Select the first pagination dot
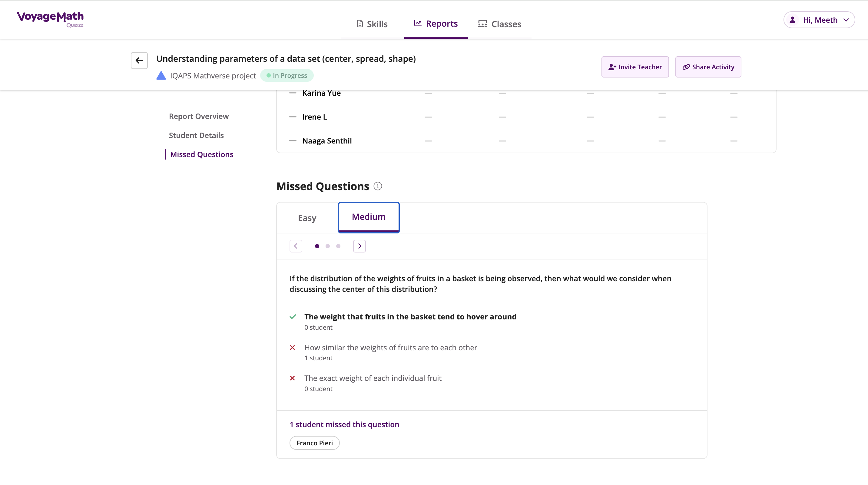The image size is (868, 485). pyautogui.click(x=317, y=246)
